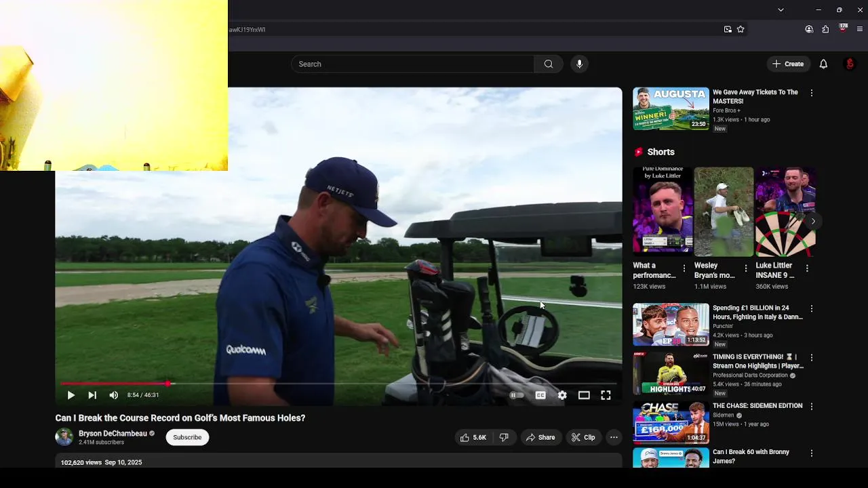The height and width of the screenshot is (488, 868).
Task: Open 'TIMING IS EVERYTHING!' highlights thumbnail
Action: (671, 373)
